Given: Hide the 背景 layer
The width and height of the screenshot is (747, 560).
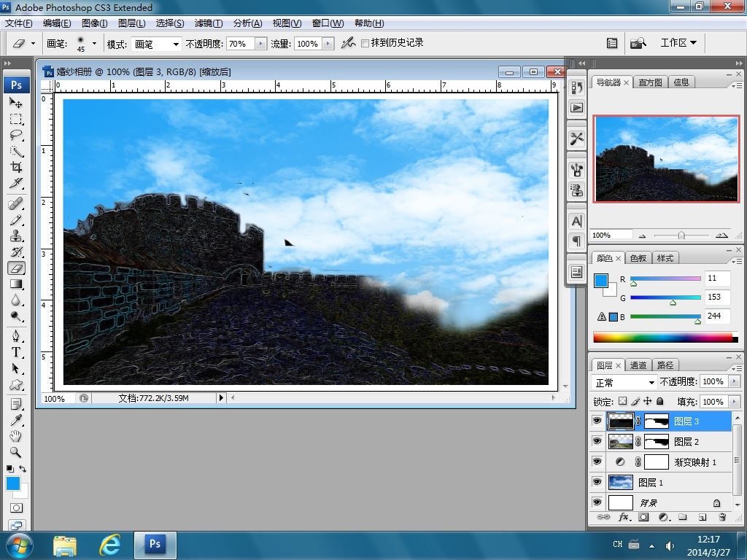Looking at the screenshot, I should pyautogui.click(x=597, y=502).
